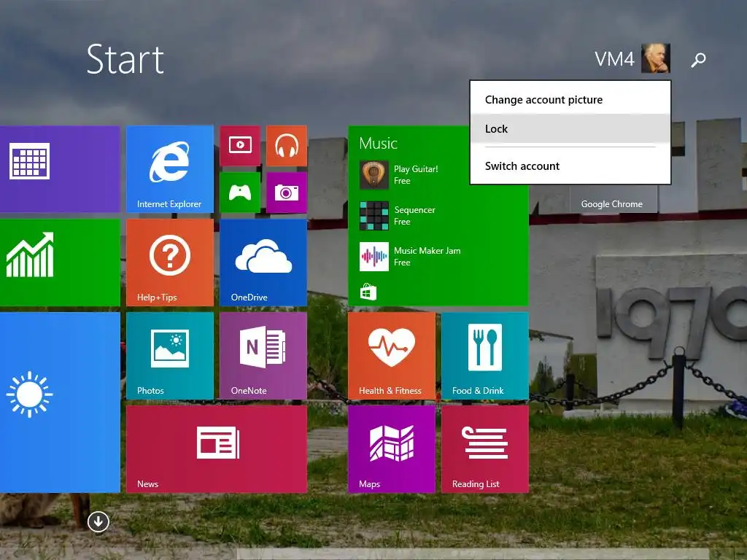This screenshot has height=560, width=747.
Task: Select Change account picture menu item
Action: pos(570,99)
